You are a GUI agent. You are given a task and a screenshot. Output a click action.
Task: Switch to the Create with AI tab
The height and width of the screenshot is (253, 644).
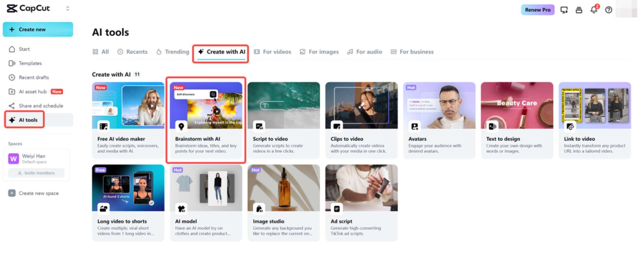pyautogui.click(x=221, y=52)
